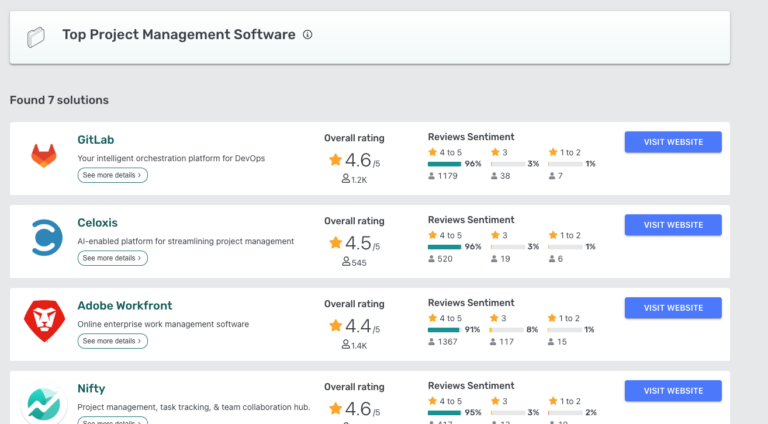This screenshot has width=768, height=424.
Task: Expand See more details for GitLab
Action: click(x=112, y=175)
